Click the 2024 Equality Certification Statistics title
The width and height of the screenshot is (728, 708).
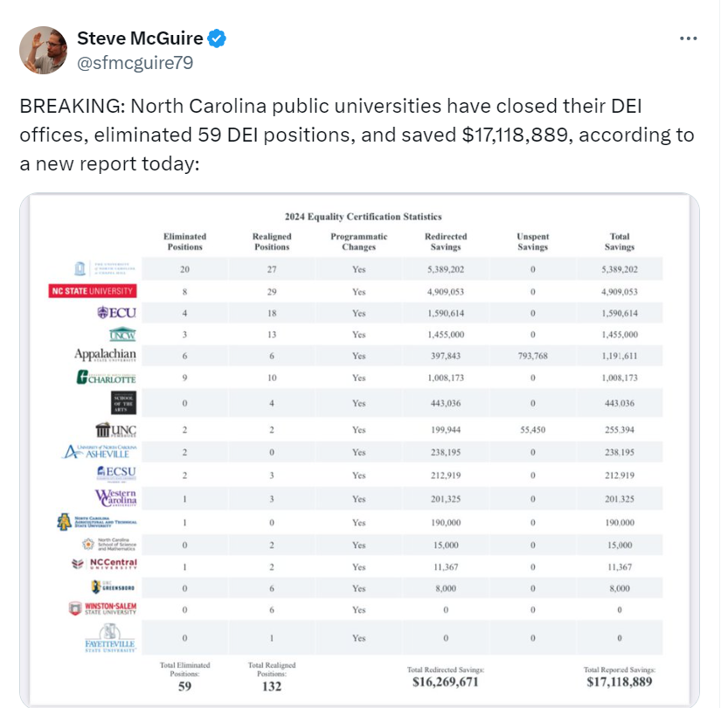(363, 217)
